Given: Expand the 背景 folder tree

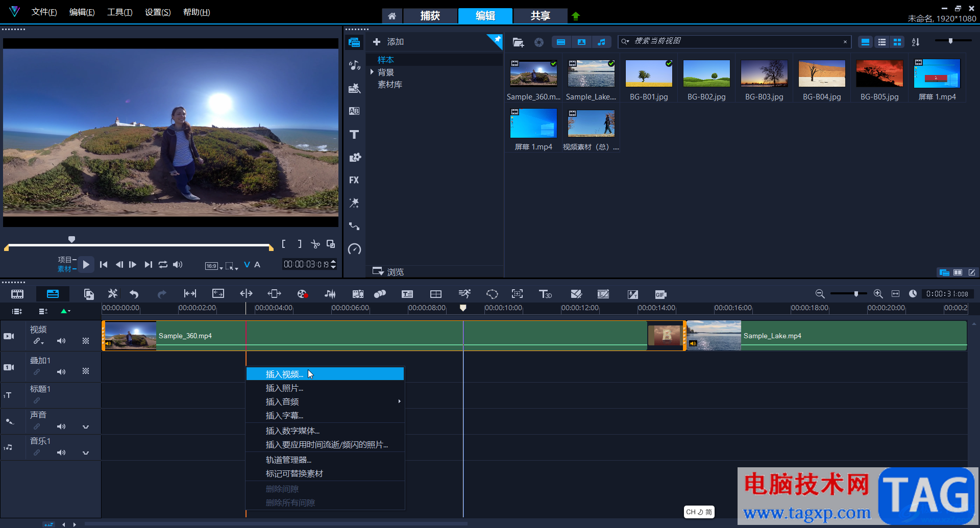Looking at the screenshot, I should coord(372,72).
